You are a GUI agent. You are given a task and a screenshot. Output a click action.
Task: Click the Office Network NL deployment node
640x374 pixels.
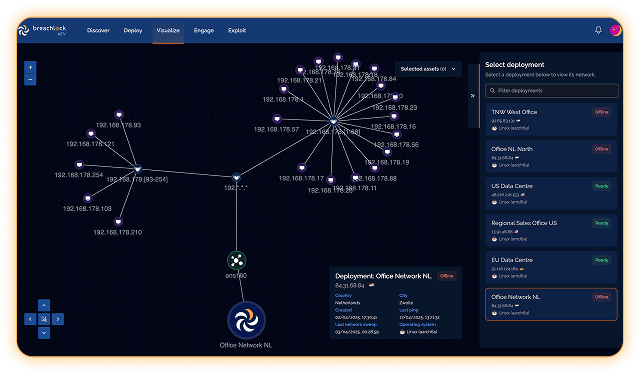coord(247,320)
